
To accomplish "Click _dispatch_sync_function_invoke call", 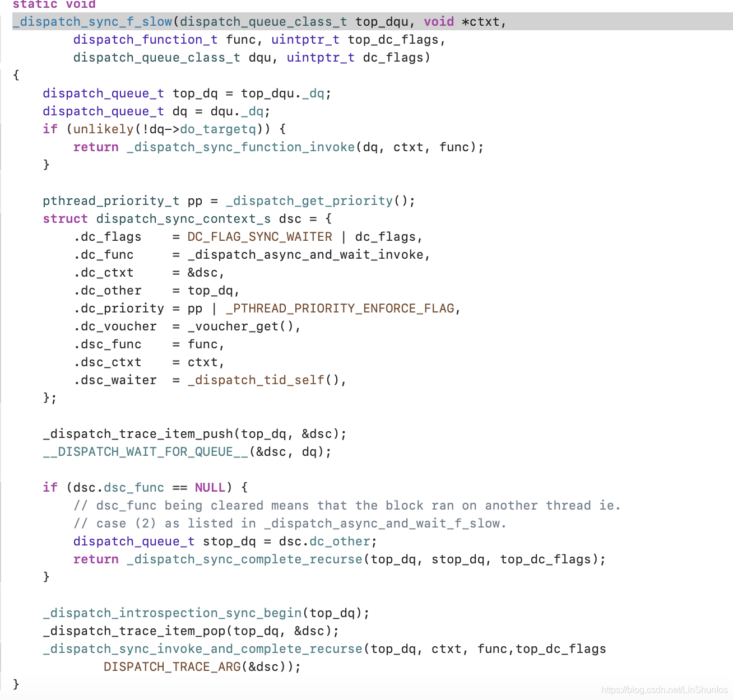I will coord(241,147).
